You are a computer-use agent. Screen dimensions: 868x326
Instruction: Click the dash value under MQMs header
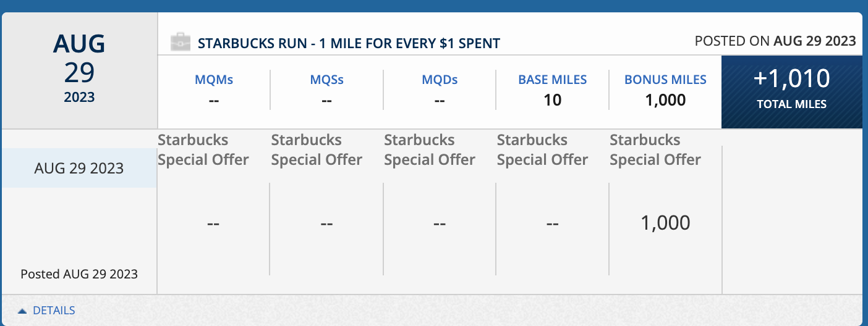(214, 100)
